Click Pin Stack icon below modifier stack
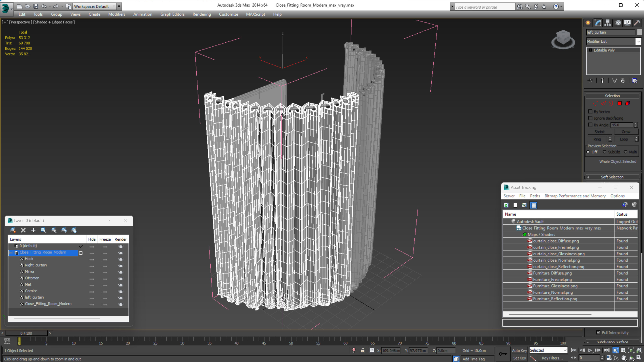Screen dimensions: 644x362 tap(591, 81)
